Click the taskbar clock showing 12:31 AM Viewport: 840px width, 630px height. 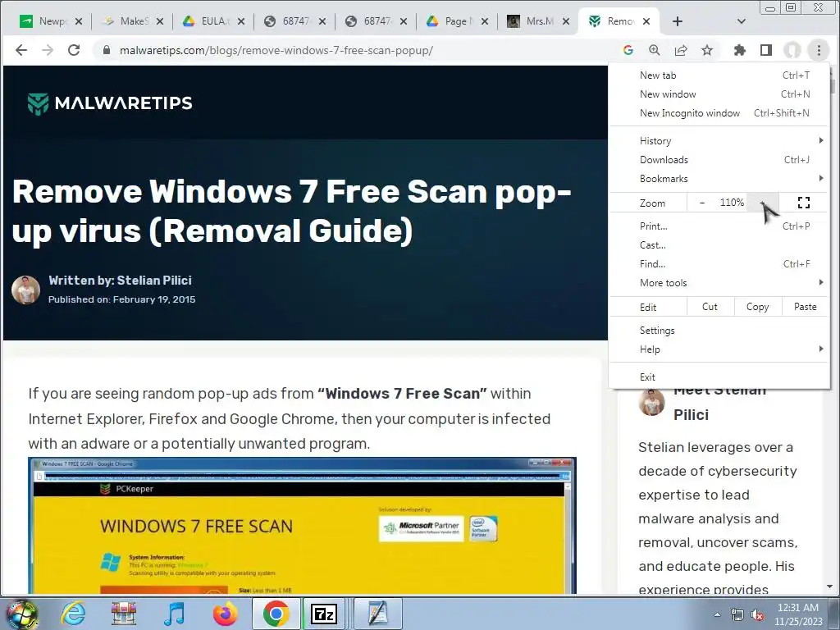pos(798,614)
